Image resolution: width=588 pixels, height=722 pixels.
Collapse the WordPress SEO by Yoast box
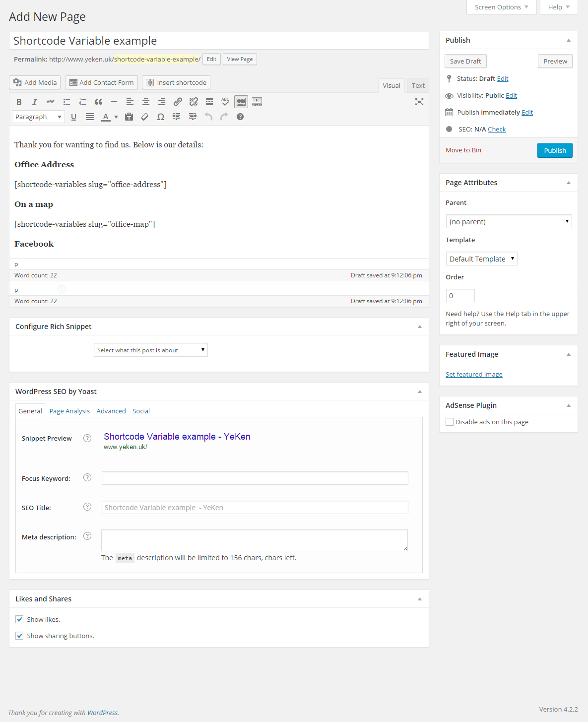click(420, 392)
